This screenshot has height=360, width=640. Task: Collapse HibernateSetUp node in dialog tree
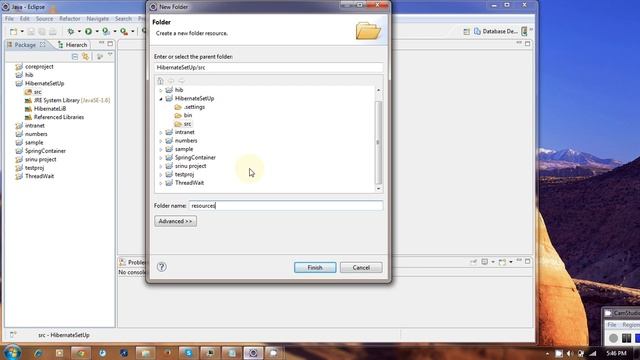click(161, 99)
